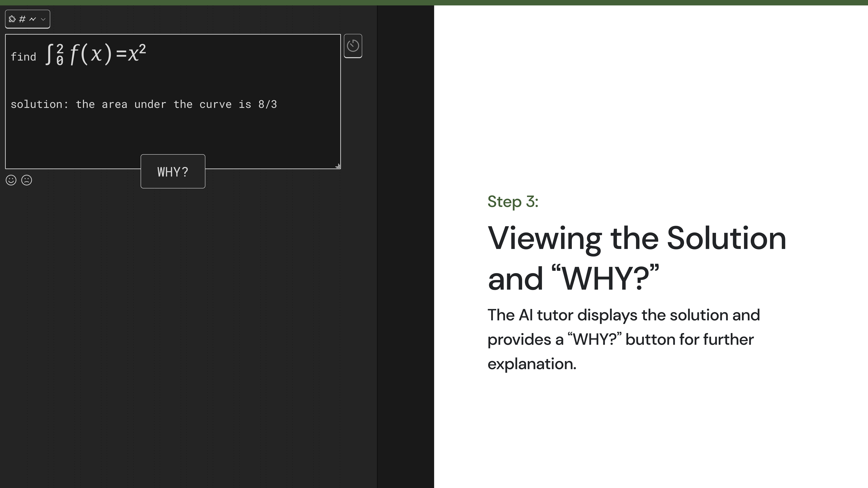Click the WHY? button

click(x=173, y=171)
